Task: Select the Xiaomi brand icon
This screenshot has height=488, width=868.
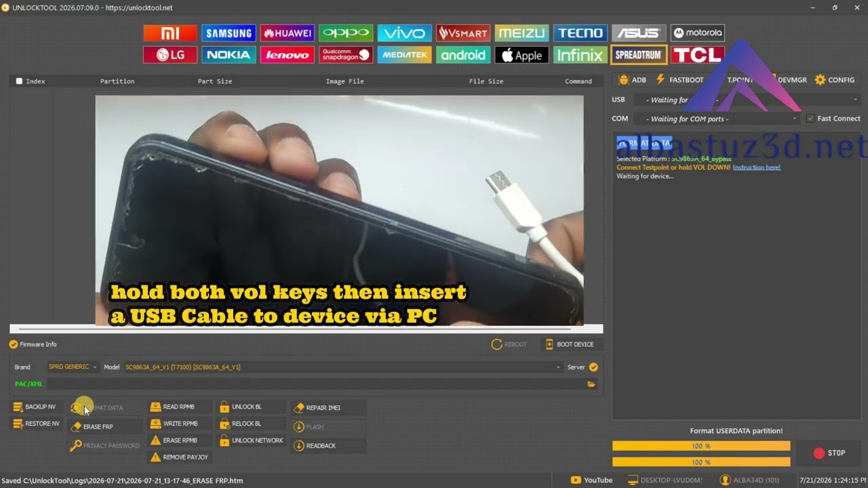Action: click(170, 33)
